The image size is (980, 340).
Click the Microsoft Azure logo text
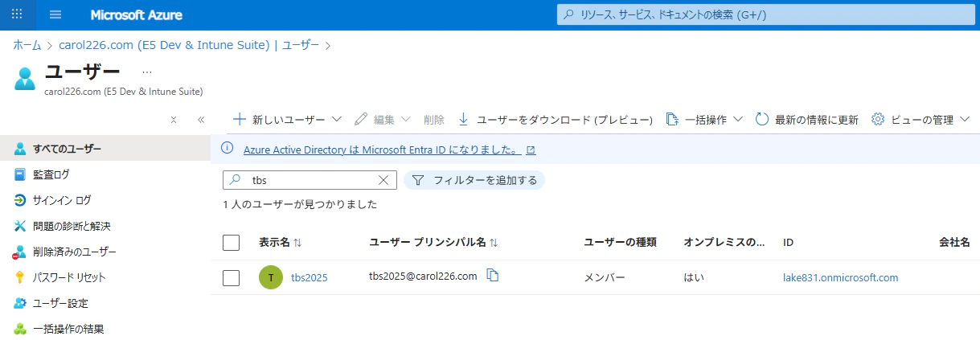tap(136, 15)
